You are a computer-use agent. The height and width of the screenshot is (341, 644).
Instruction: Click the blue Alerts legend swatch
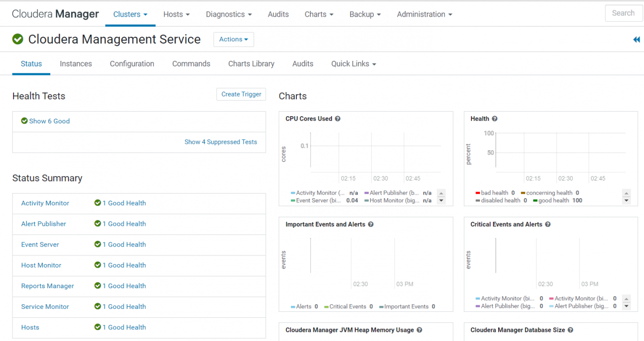click(293, 306)
